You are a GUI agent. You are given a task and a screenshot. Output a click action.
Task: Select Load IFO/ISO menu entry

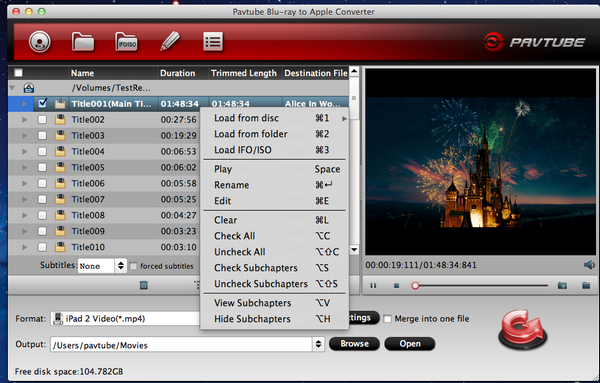click(x=274, y=150)
